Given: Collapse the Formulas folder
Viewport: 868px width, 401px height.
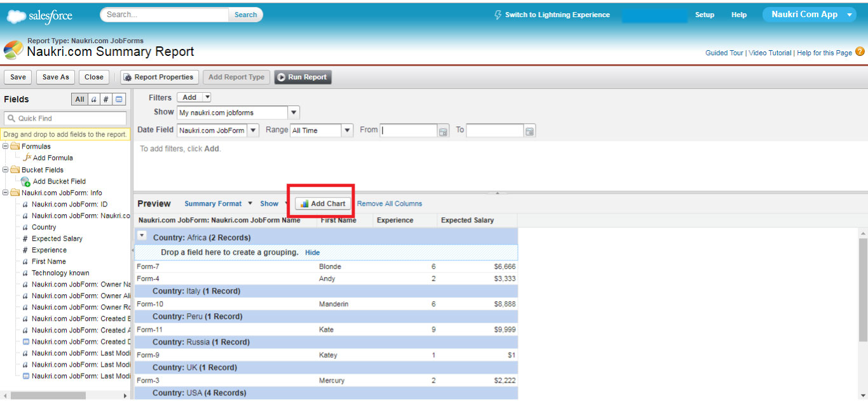Looking at the screenshot, I should coord(6,146).
